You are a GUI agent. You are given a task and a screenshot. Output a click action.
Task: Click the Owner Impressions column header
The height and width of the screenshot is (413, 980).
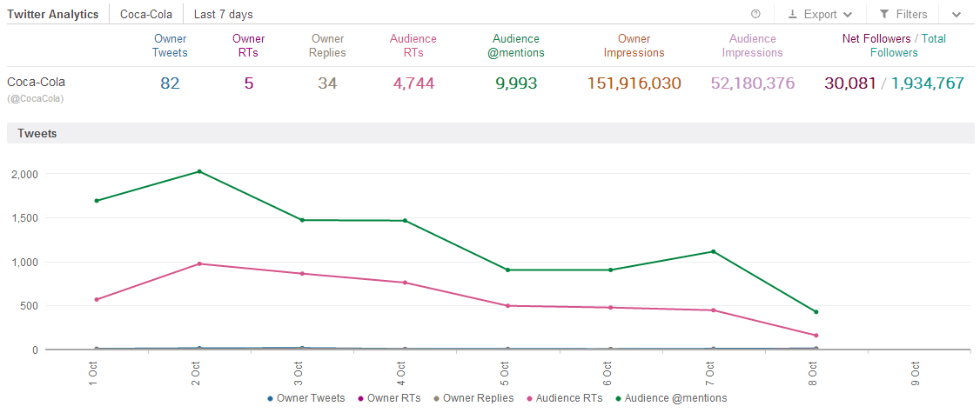(x=634, y=46)
